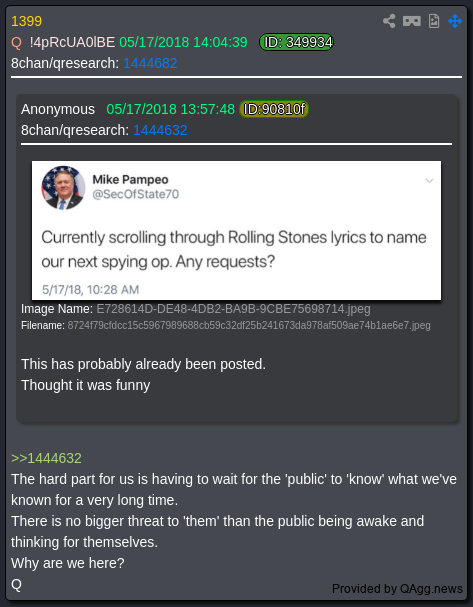The image size is (473, 607).
Task: Click the Mike Pampeo display name
Action: 130,180
